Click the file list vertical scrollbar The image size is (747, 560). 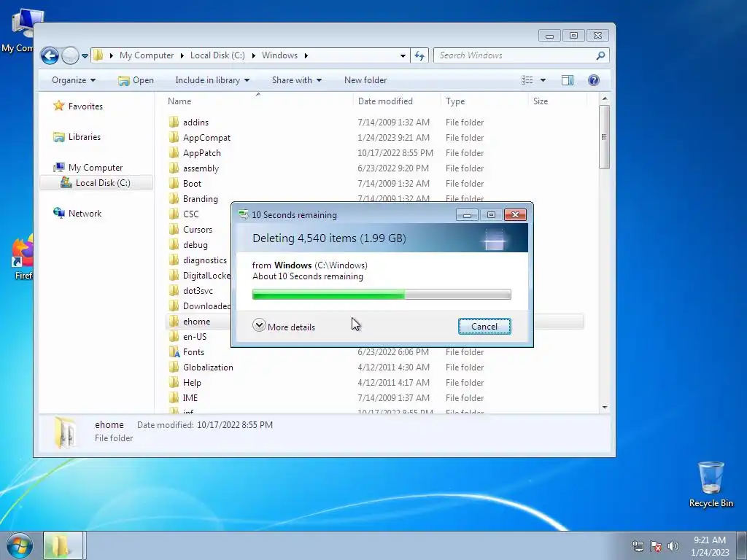point(605,137)
